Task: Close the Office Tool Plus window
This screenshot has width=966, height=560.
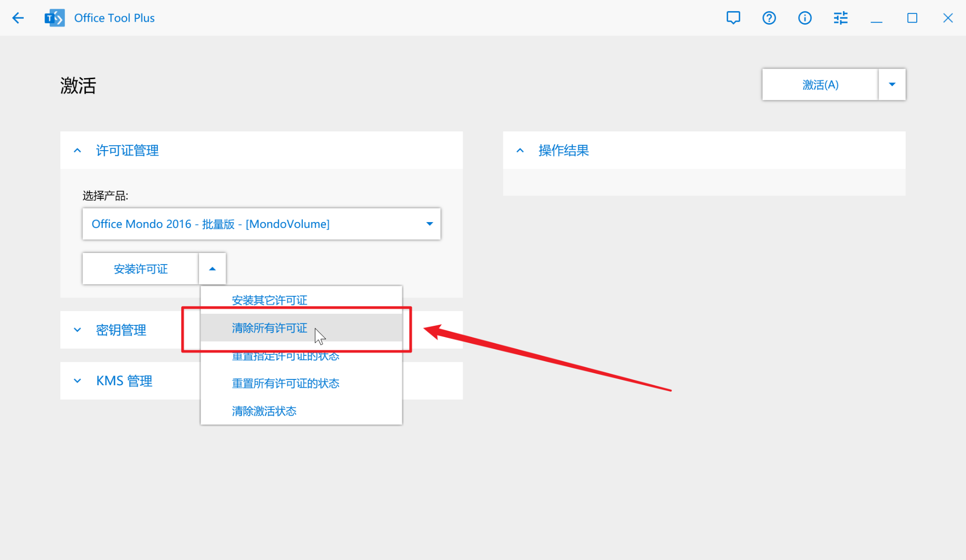Action: [948, 18]
